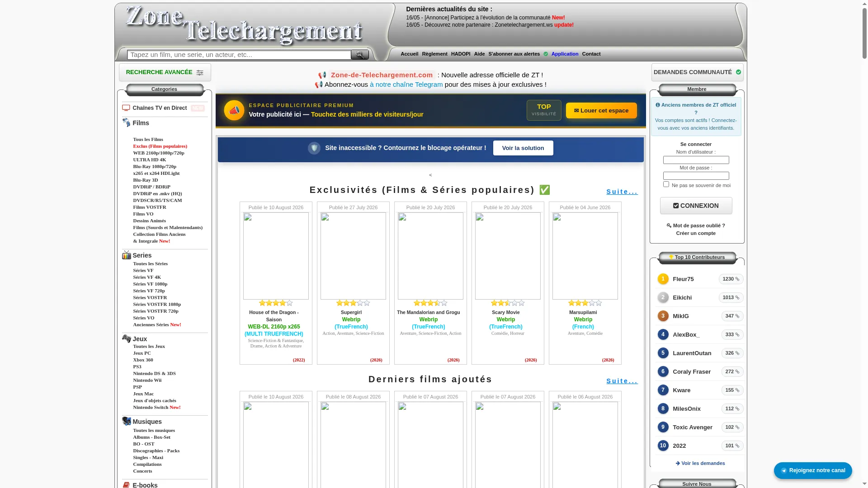This screenshot has height=488, width=868.
Task: Click Telegram plane icon on Rejoignez button
Action: point(784,471)
